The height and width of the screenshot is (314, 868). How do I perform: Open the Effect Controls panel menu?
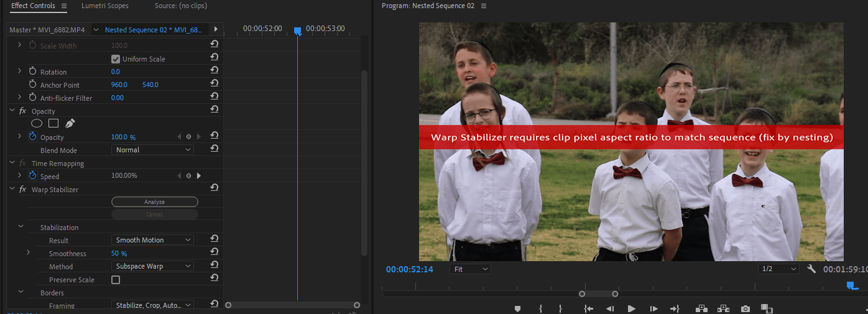63,6
